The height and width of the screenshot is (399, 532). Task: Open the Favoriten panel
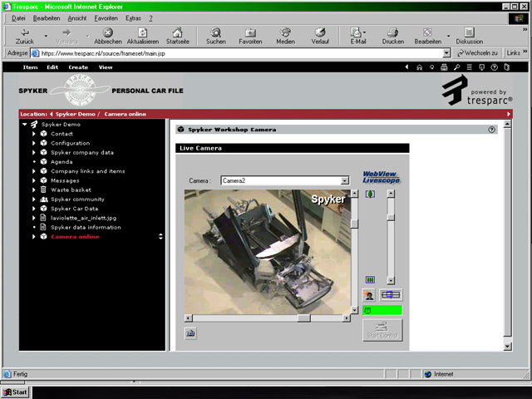point(250,36)
